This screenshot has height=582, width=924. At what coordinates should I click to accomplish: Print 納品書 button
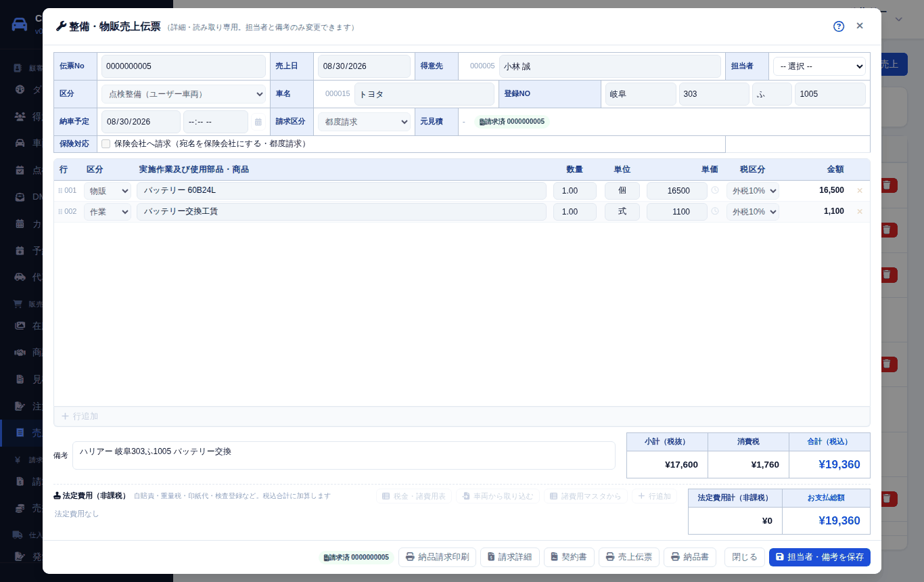690,558
